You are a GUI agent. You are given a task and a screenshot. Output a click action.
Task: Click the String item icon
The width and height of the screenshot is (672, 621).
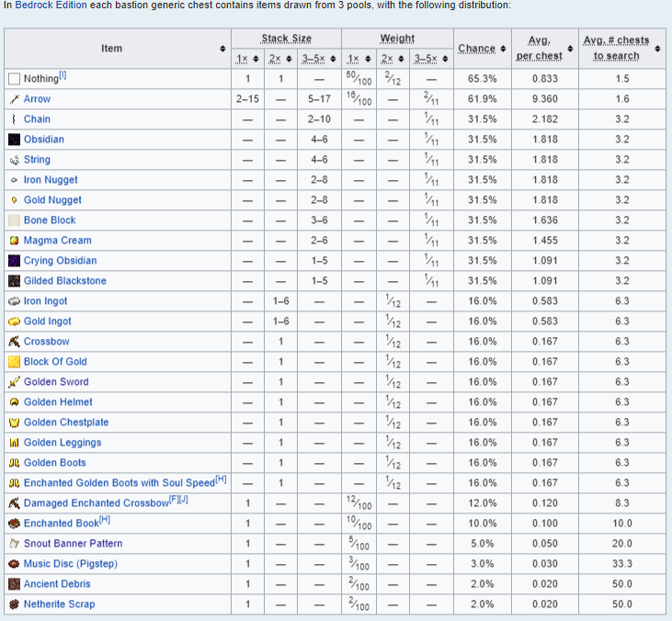(x=14, y=160)
